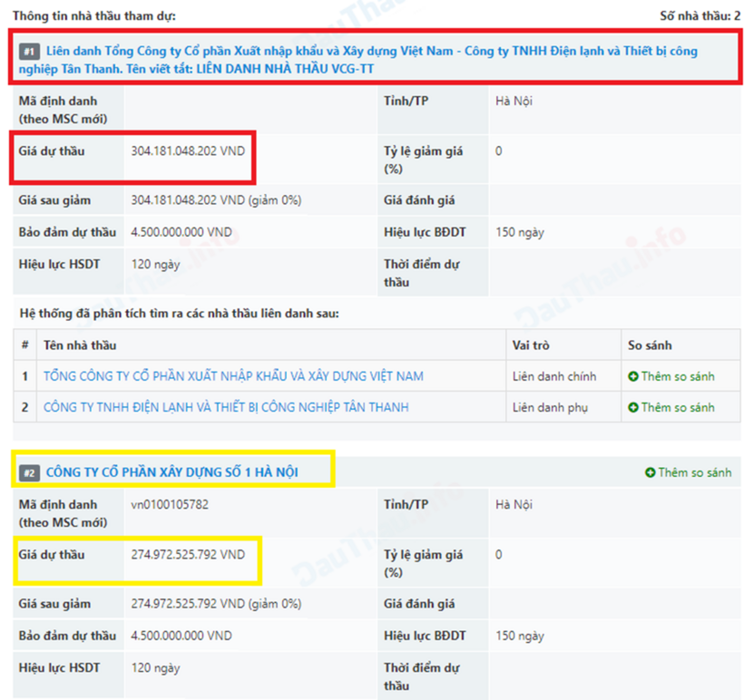Click the 'Tỷ lệ giảm giá (%)' label of bidder #2

coord(423,563)
